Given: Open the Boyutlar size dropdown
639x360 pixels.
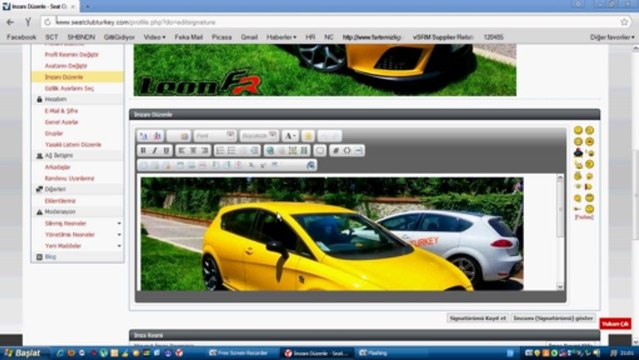Looking at the screenshot, I should click(x=259, y=136).
